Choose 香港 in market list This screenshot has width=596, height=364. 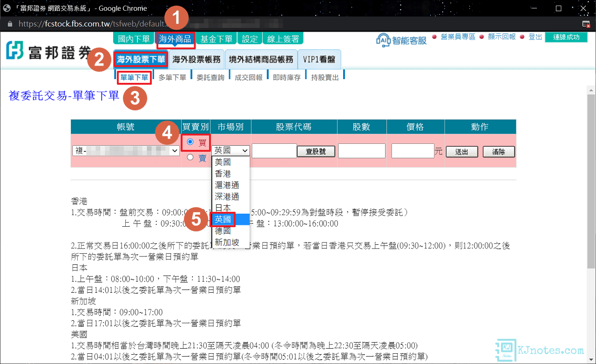(231, 174)
